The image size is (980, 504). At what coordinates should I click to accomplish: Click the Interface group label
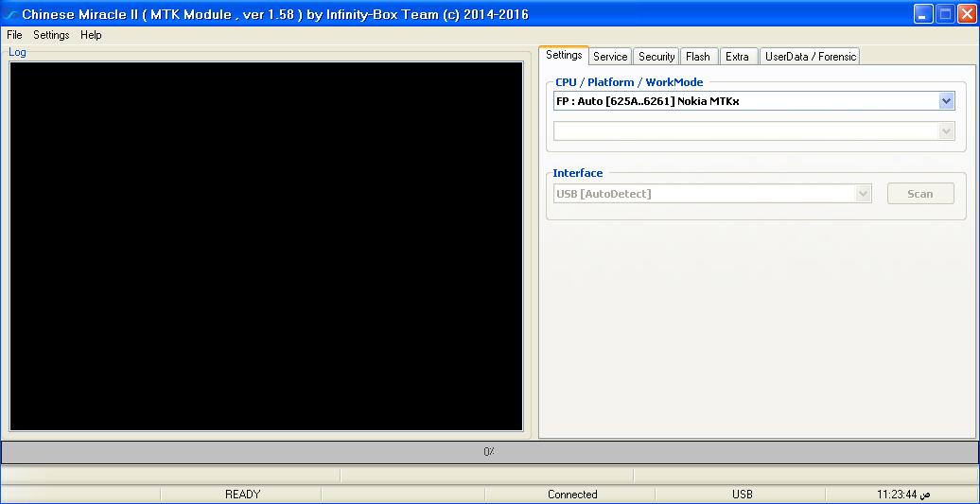(577, 173)
